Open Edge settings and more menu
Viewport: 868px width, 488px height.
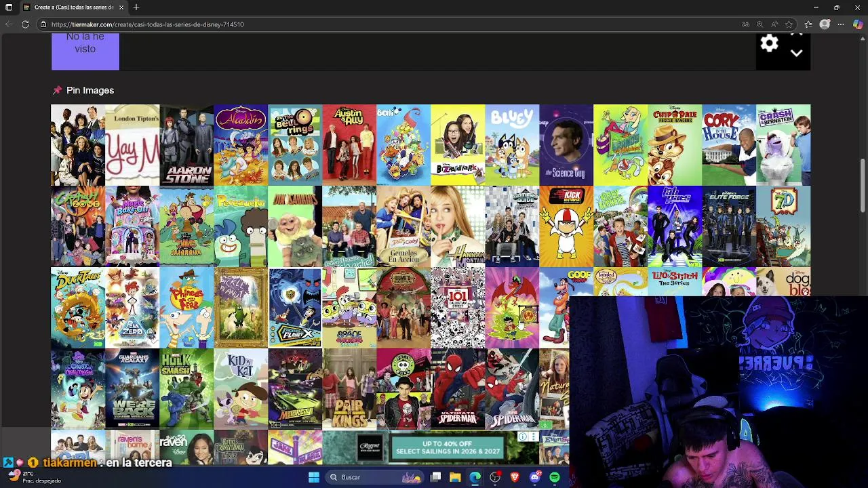[x=841, y=24]
